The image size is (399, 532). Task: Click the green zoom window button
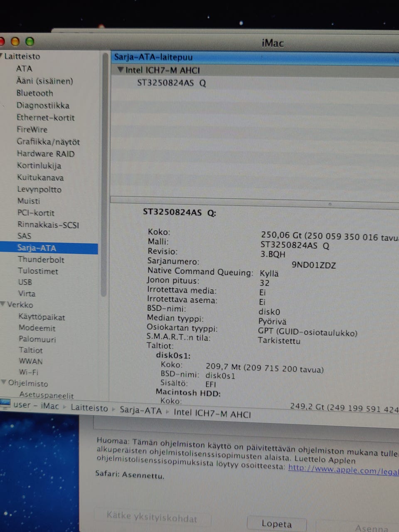[x=30, y=41]
